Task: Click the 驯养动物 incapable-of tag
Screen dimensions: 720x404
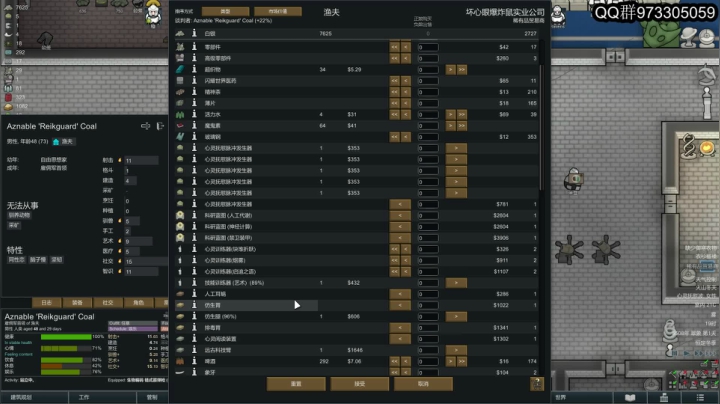Action: click(19, 215)
